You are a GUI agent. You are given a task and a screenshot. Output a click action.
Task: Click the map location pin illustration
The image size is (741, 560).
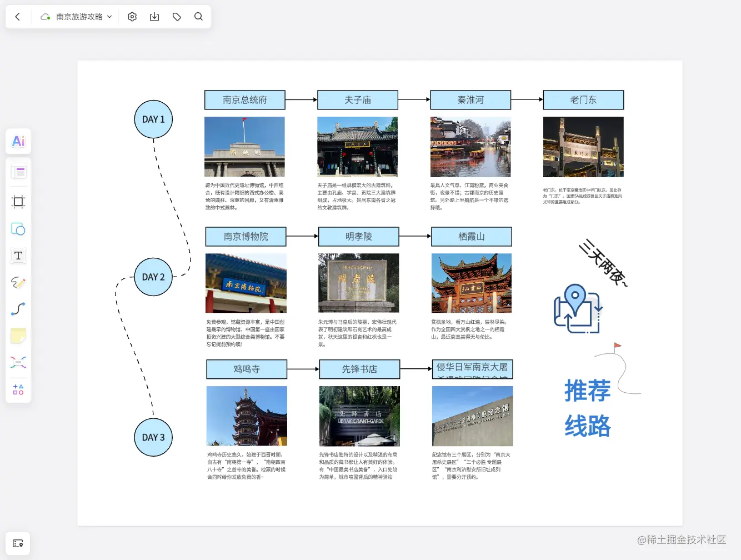[x=578, y=309]
